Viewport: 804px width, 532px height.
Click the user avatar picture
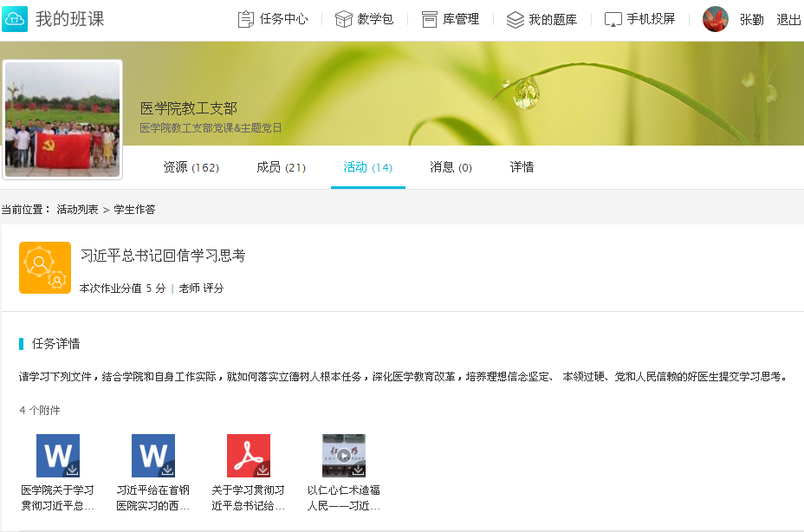coord(716,19)
